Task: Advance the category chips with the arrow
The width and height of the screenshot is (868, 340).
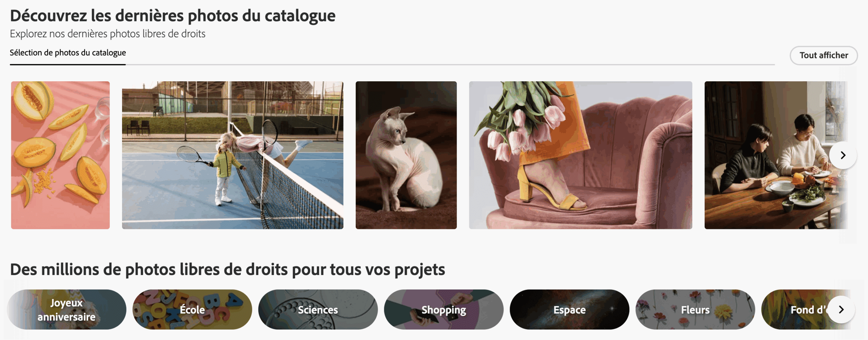Action: [x=841, y=310]
